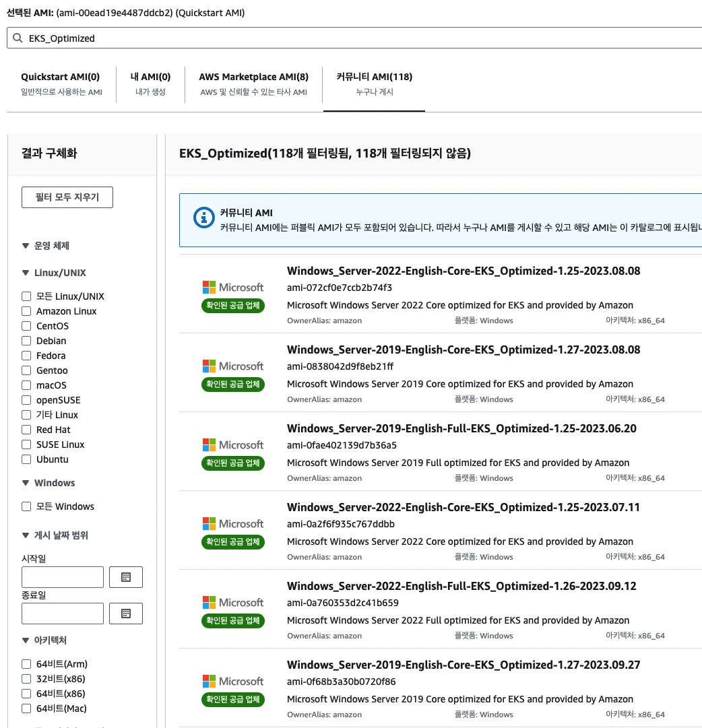The width and height of the screenshot is (702, 728).
Task: Focus the EKS_Optimized search field
Action: click(354, 38)
